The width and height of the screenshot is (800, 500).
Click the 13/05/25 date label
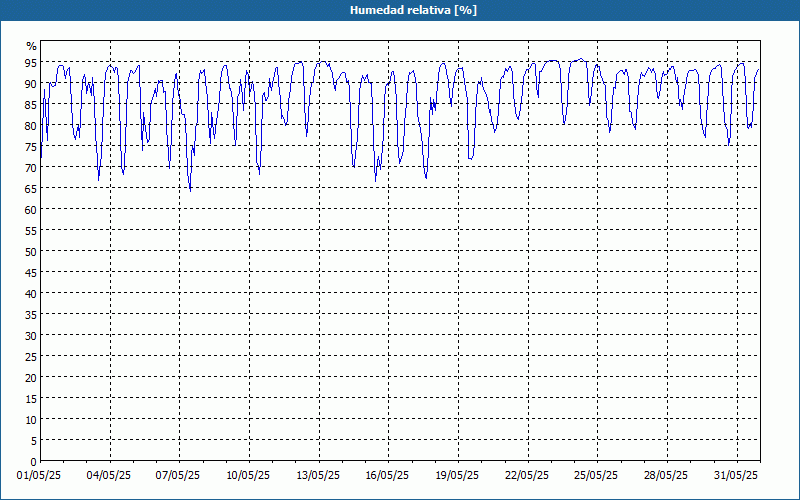[x=318, y=476]
